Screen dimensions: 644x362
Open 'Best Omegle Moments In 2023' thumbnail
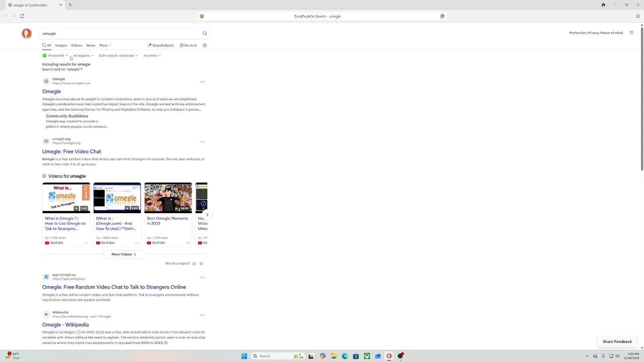tap(168, 198)
